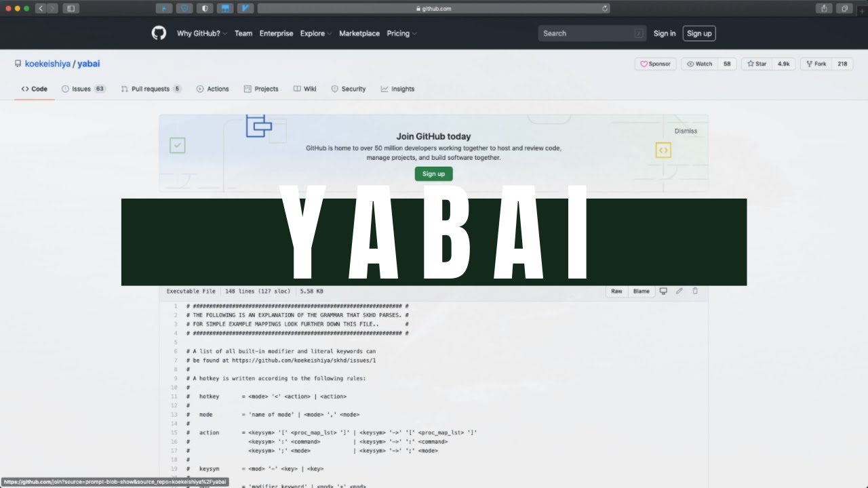Switch to the Wiki tab
The height and width of the screenshot is (488, 868).
[305, 89]
